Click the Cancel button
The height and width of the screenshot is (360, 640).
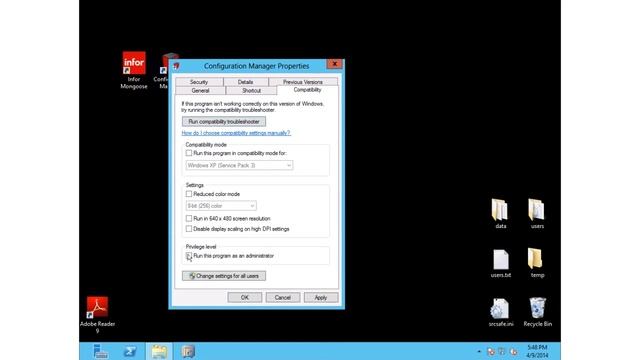(282, 298)
